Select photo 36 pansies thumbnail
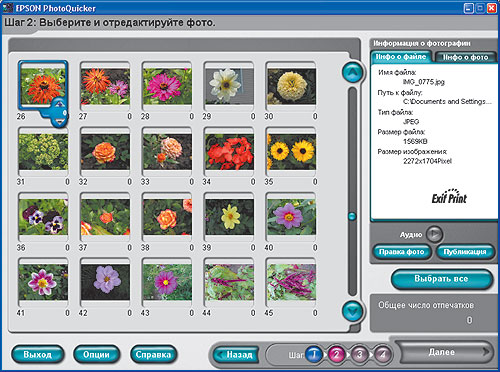The height and width of the screenshot is (372, 500). (43, 217)
